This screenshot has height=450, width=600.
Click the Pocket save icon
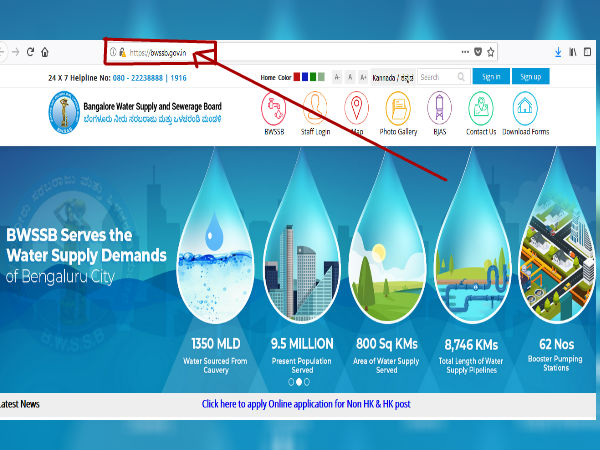click(x=478, y=52)
